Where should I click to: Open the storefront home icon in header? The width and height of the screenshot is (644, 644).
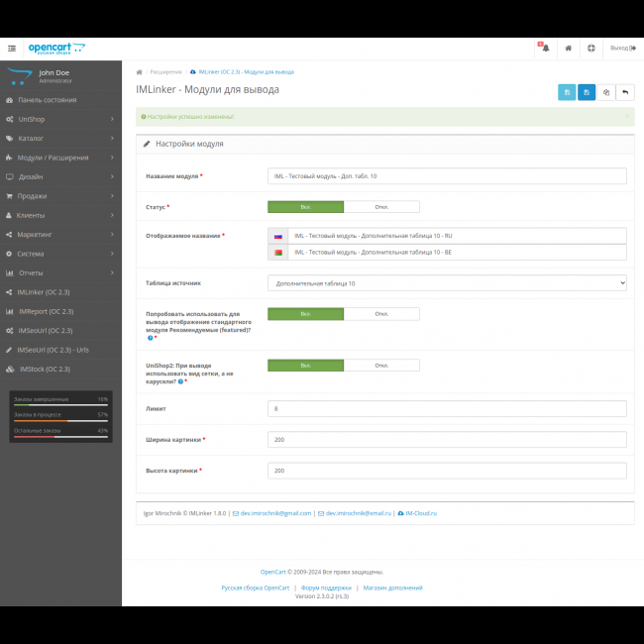(568, 48)
